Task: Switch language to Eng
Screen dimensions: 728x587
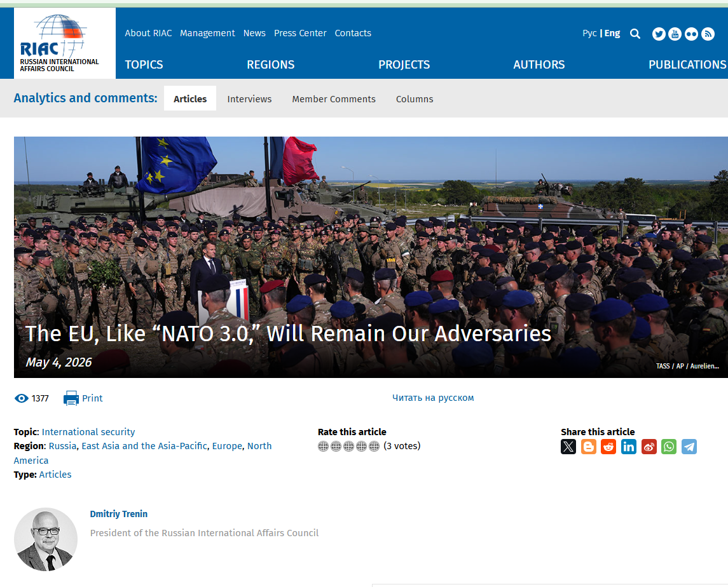Action: pos(612,34)
